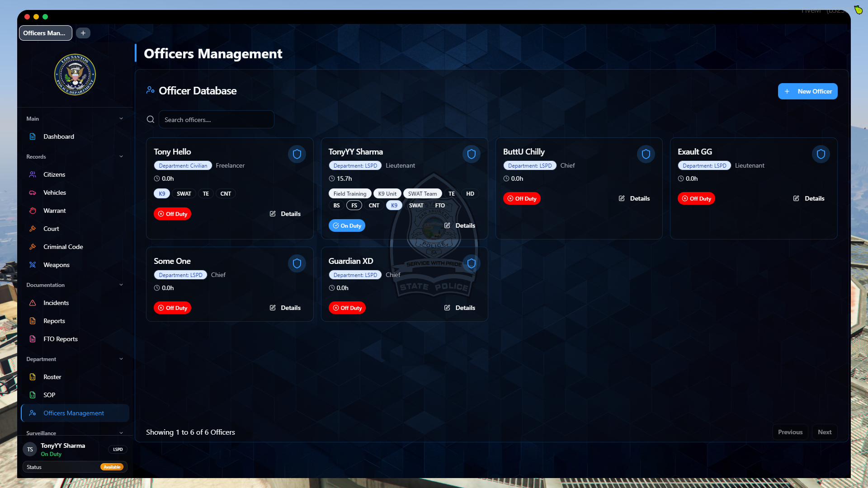The height and width of the screenshot is (488, 868).
Task: Select the Incidents warning icon
Action: click(32, 303)
